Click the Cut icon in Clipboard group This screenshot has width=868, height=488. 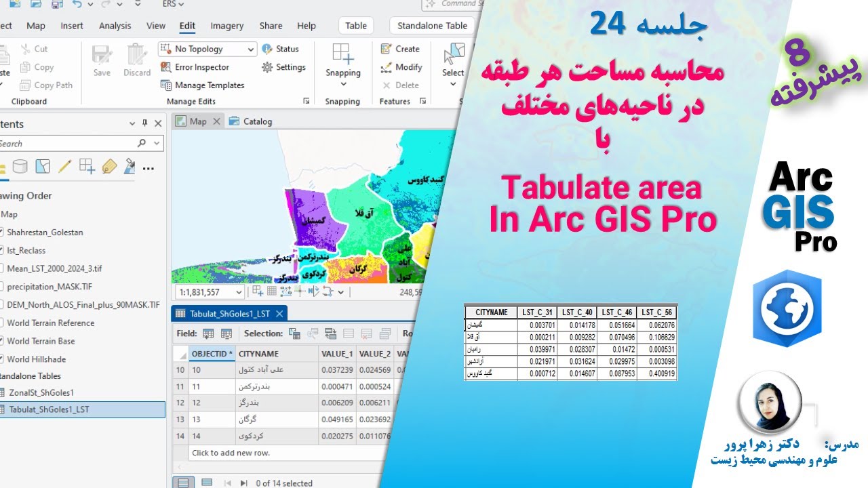(x=26, y=49)
